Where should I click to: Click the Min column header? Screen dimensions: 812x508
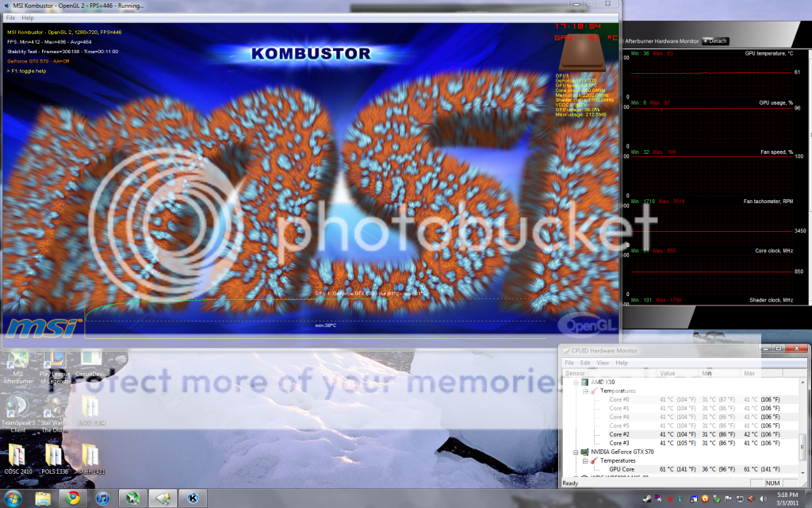(x=719, y=373)
